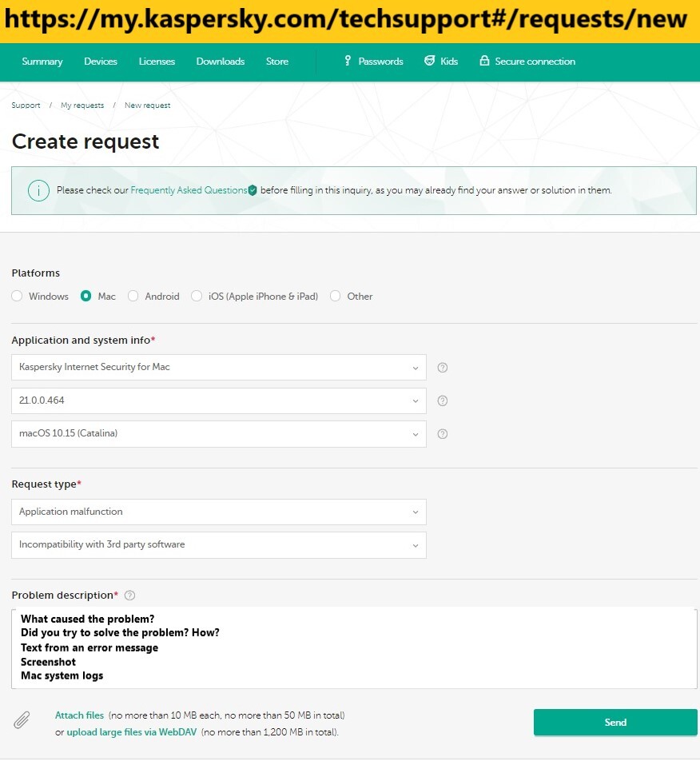
Task: Open the Licenses tab
Action: pyautogui.click(x=157, y=62)
